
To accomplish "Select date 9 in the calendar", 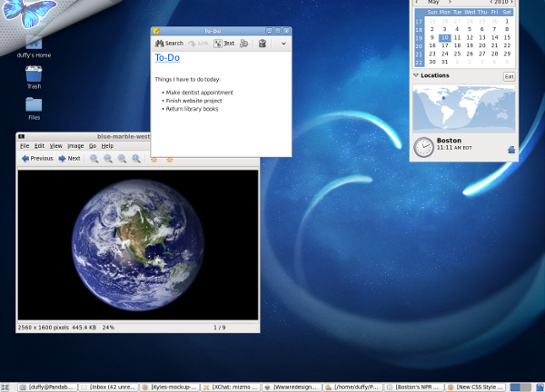I will (432, 37).
